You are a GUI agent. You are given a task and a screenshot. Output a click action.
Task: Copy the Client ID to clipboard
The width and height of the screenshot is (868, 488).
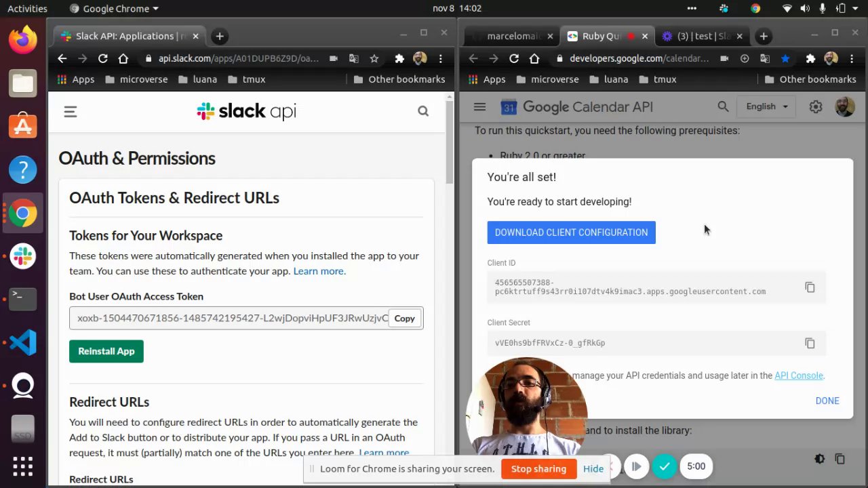click(x=810, y=287)
